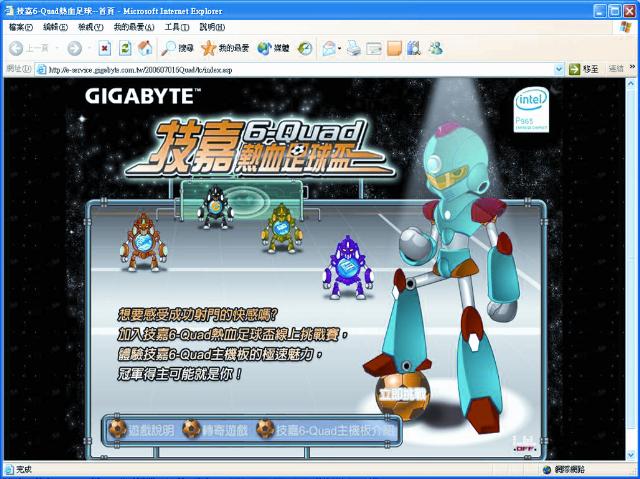Toggle the sound OFF control
Image resolution: width=640 pixels, height=479 pixels.
(x=524, y=445)
